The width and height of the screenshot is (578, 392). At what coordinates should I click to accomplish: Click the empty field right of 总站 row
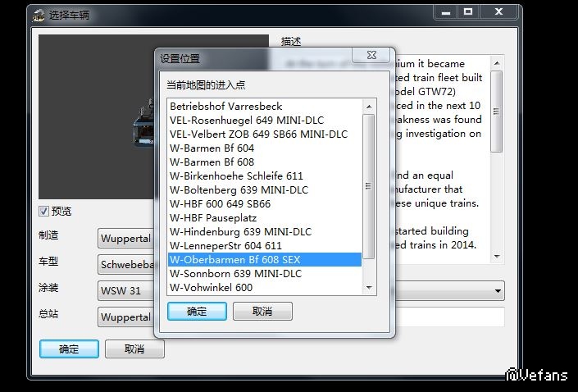click(x=450, y=317)
